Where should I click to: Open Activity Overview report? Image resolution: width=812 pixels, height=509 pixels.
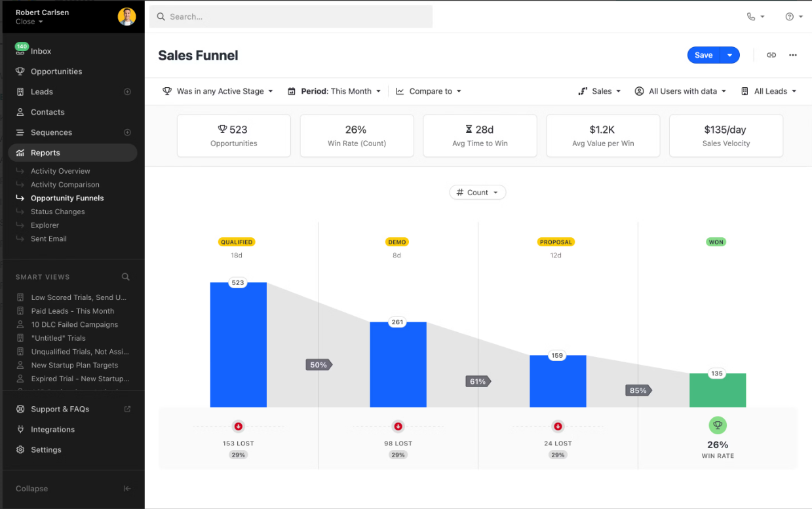click(60, 171)
